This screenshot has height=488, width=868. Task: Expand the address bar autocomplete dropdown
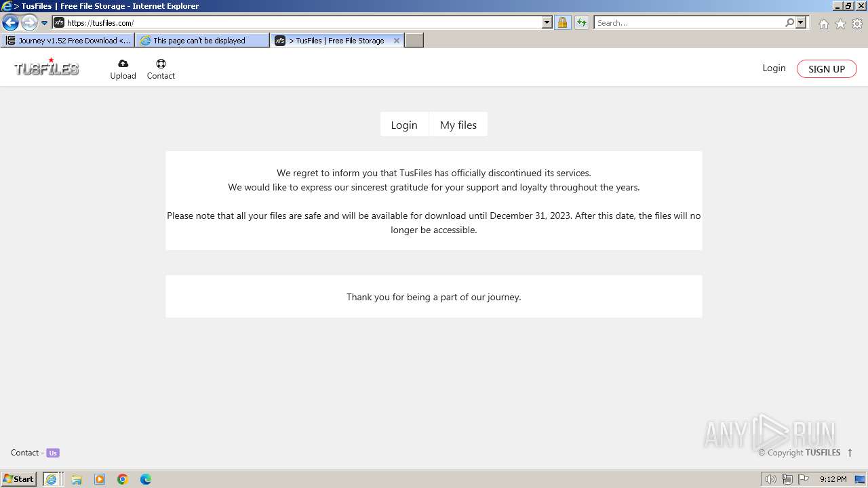(x=547, y=22)
